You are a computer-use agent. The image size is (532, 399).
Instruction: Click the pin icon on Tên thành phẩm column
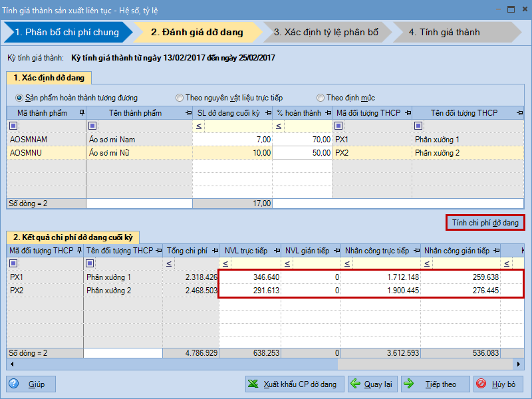188,113
